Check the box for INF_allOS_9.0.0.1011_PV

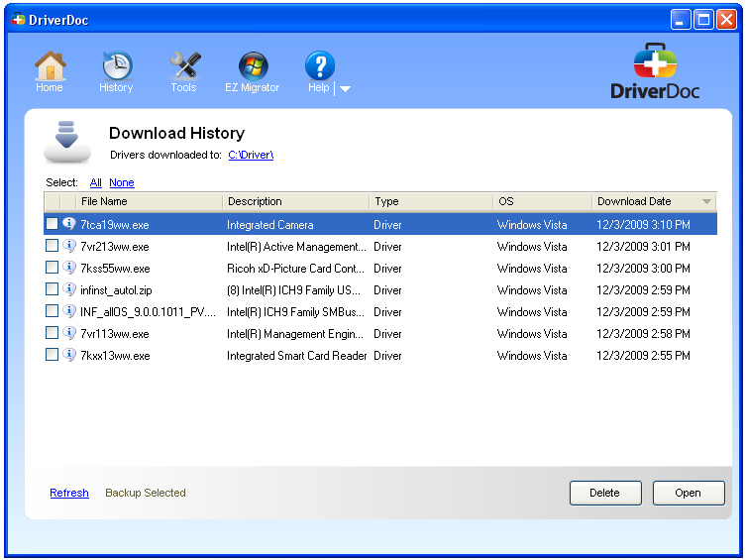click(52, 311)
